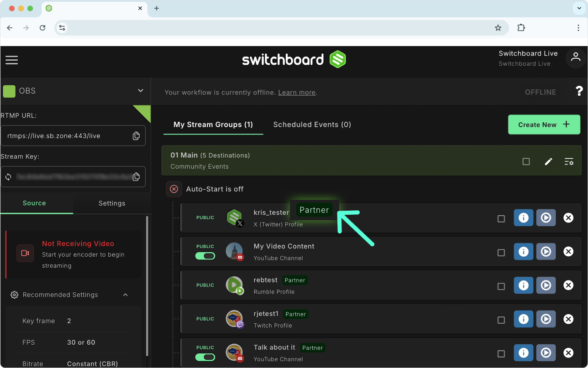
Task: Click the Stream Key field
Action: coord(73,177)
